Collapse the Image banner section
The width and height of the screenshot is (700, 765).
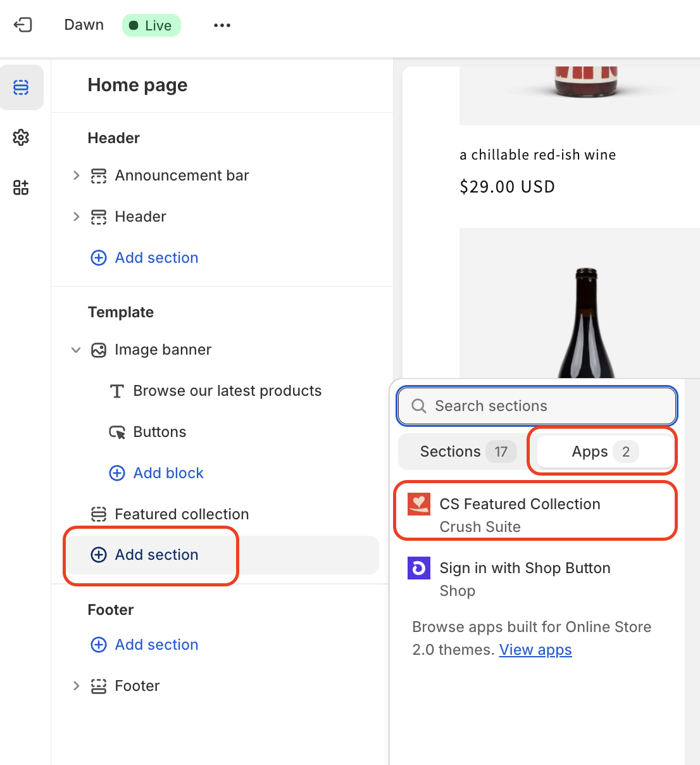(x=76, y=350)
